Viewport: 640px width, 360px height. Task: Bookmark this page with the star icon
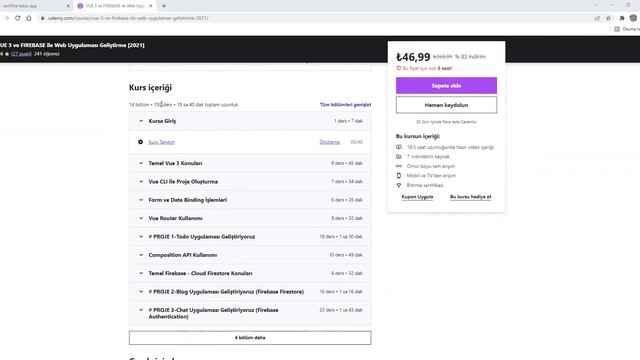coord(609,18)
